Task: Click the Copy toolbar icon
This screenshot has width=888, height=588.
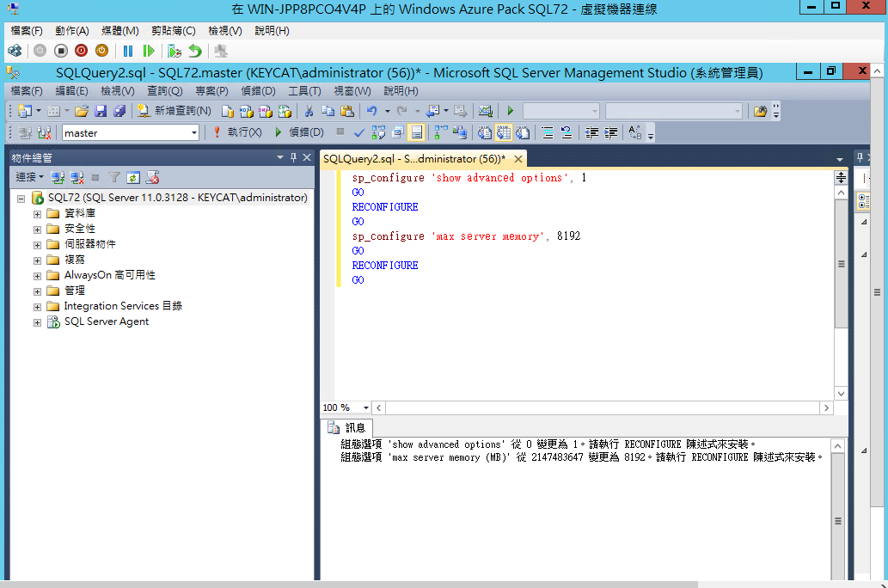Action: (328, 111)
